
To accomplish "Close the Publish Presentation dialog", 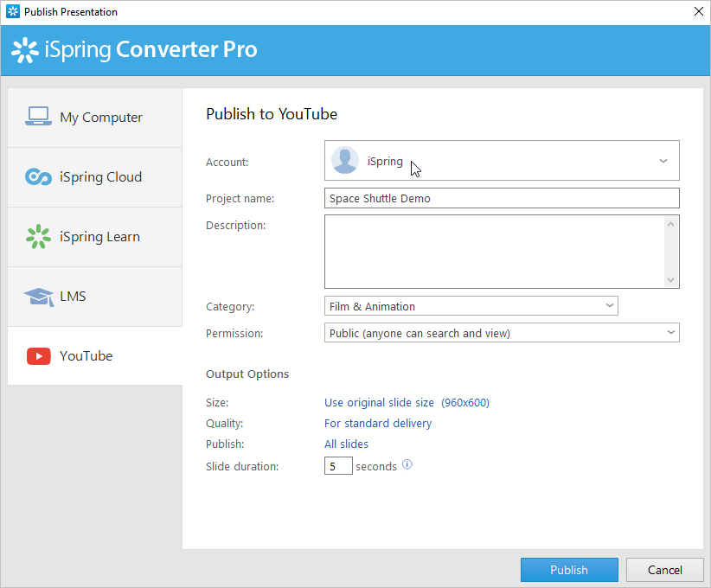I will coord(699,11).
